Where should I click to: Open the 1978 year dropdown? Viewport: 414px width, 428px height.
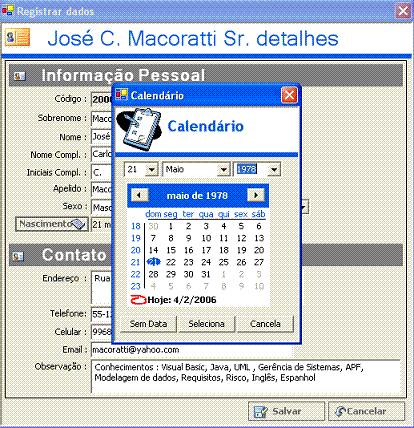[x=274, y=170]
